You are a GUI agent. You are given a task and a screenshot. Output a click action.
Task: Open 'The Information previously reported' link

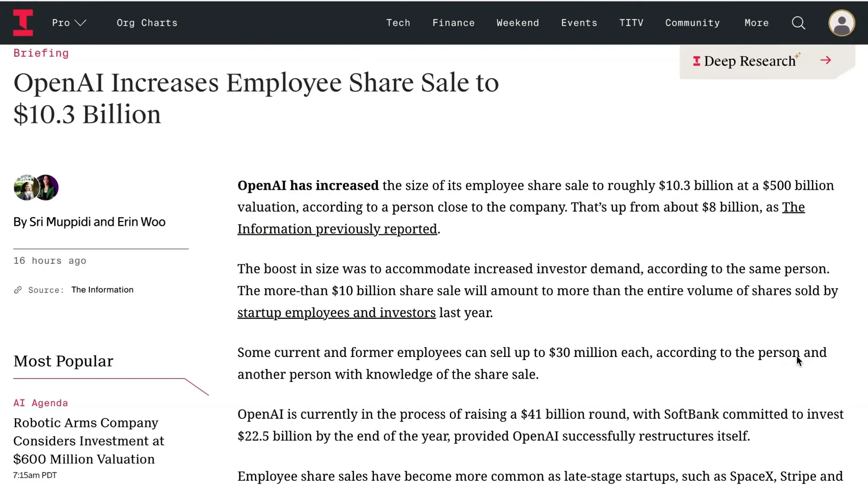[x=337, y=229]
